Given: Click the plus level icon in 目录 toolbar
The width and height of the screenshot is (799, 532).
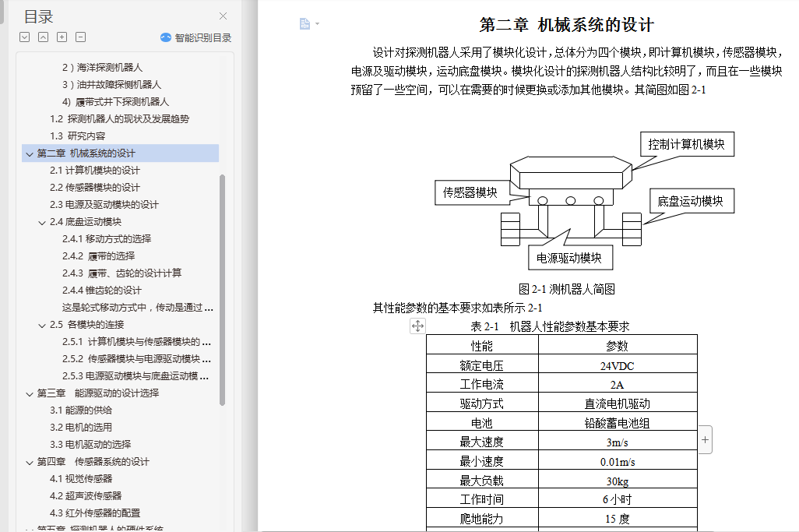Looking at the screenshot, I should [x=62, y=37].
